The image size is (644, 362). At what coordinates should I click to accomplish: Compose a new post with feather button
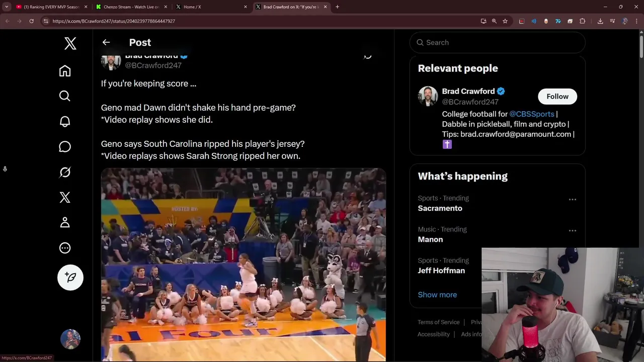(70, 278)
